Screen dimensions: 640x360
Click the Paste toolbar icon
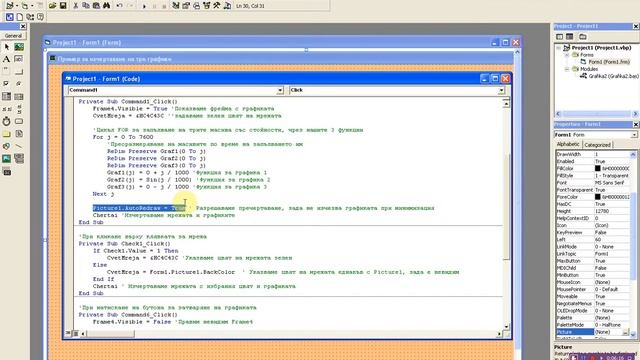[x=96, y=6]
